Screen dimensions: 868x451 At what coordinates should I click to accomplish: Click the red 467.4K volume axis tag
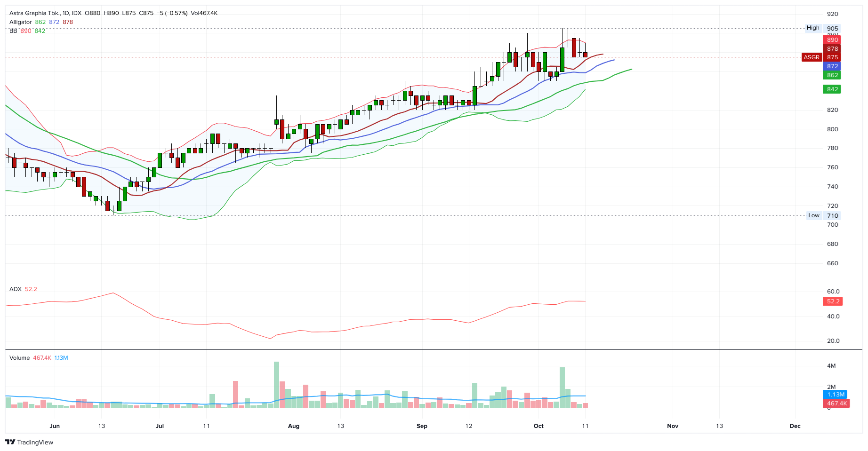click(836, 404)
